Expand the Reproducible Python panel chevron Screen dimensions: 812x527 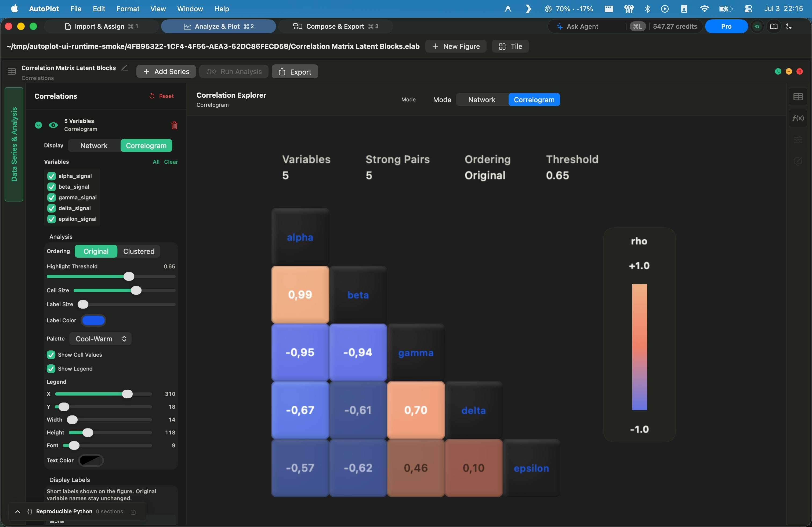point(18,512)
